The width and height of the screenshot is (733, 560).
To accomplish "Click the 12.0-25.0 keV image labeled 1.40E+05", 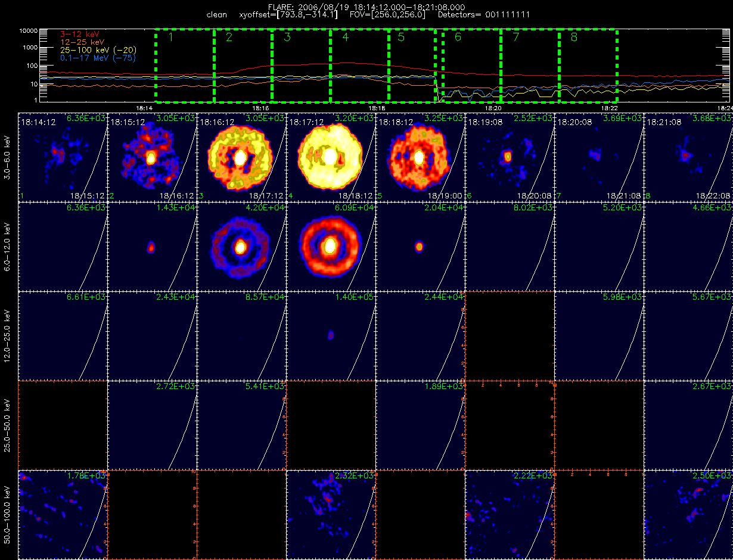I will click(x=331, y=335).
